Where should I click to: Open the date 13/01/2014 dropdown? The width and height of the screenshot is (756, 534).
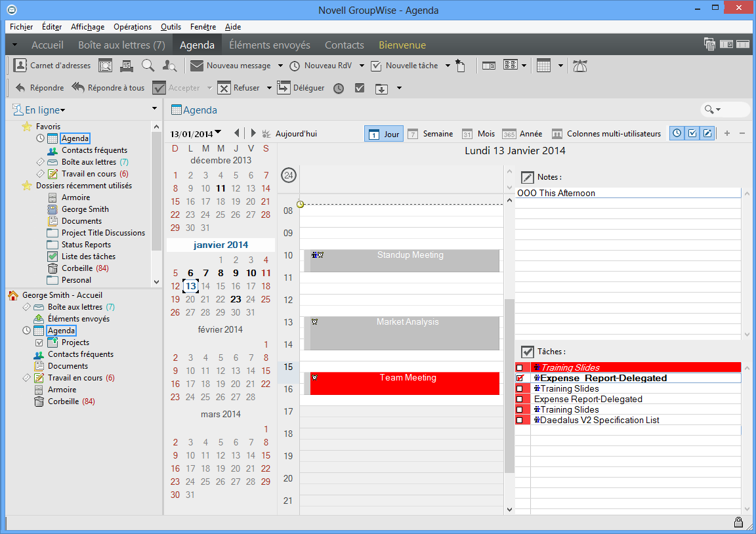(218, 132)
